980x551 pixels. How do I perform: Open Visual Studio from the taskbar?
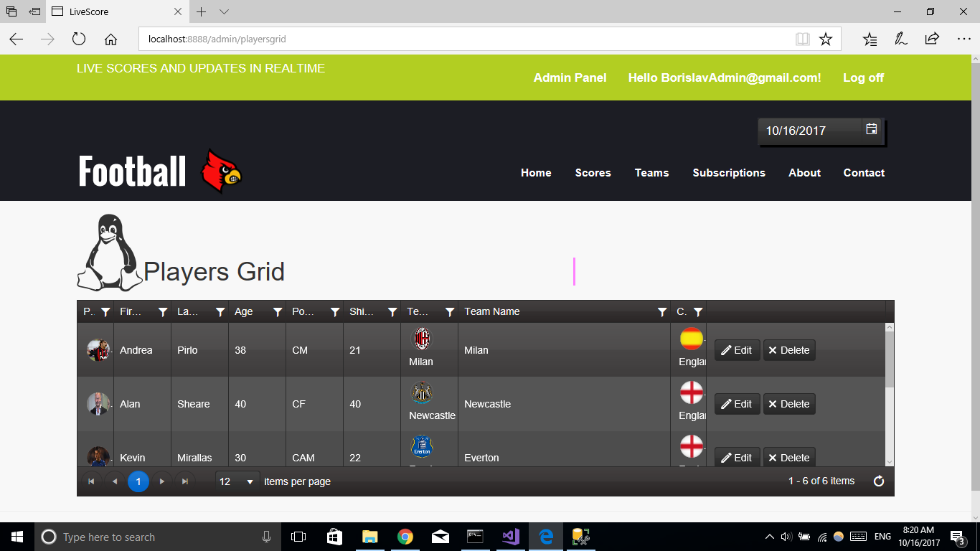pyautogui.click(x=511, y=537)
